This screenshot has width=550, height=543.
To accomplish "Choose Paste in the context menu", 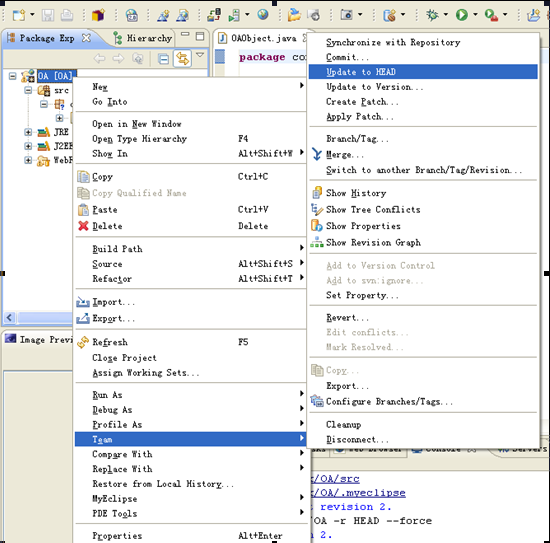I will (x=190, y=210).
